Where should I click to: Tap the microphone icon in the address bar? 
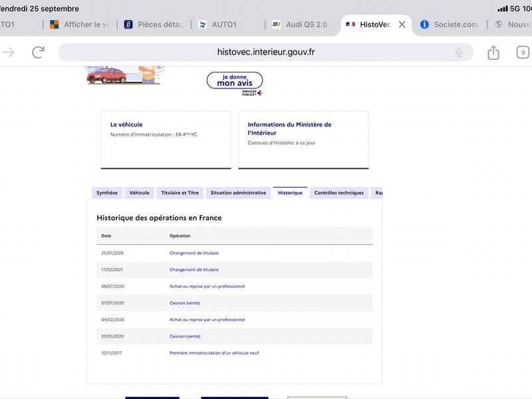pyautogui.click(x=459, y=53)
